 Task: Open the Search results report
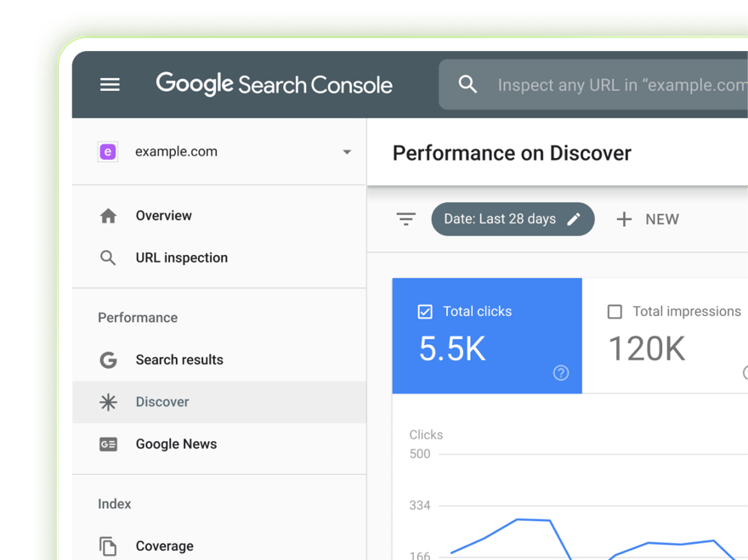179,359
